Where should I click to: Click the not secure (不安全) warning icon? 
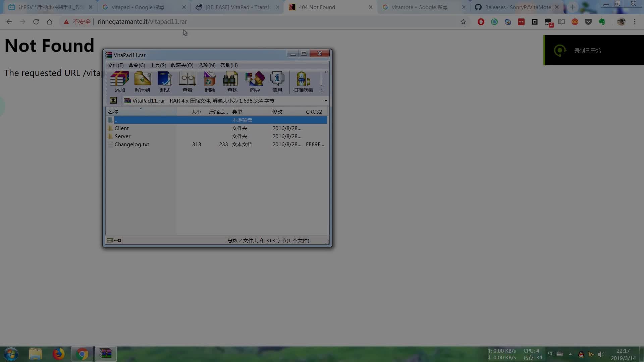pos(66,22)
